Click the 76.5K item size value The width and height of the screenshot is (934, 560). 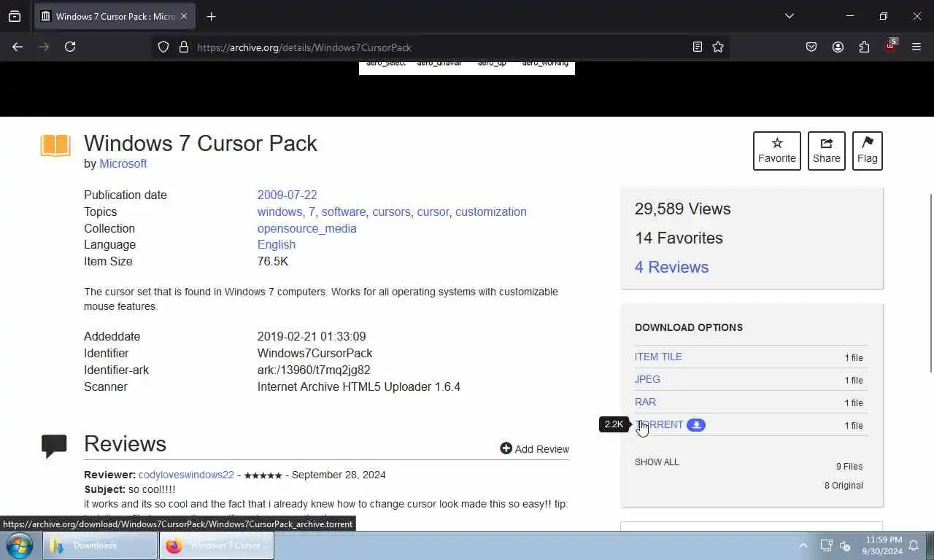[x=272, y=261]
